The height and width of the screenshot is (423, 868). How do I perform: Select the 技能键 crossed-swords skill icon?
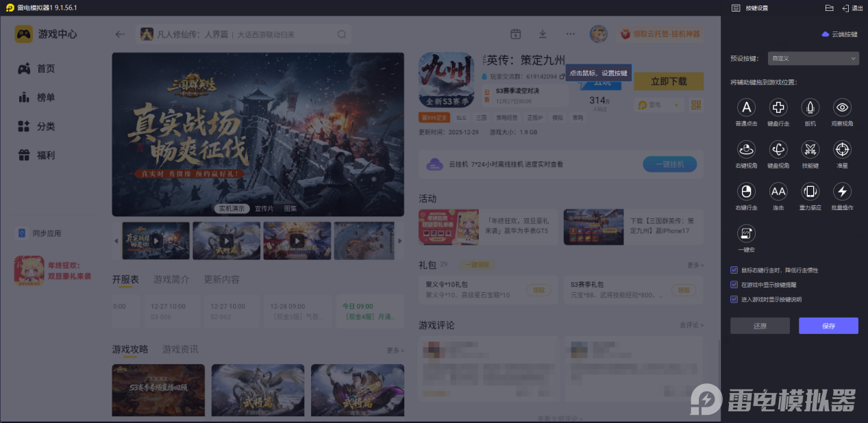810,149
